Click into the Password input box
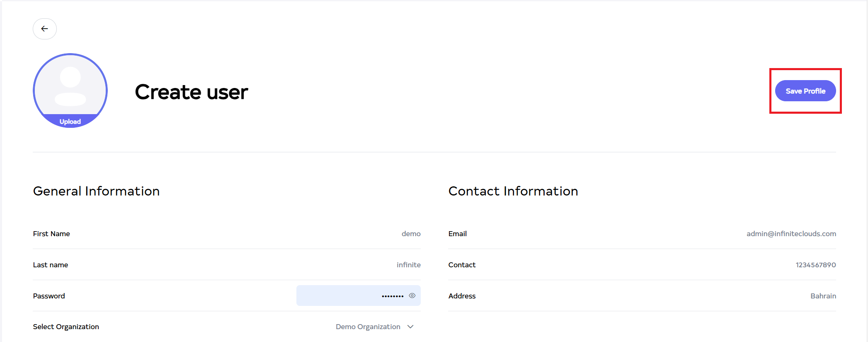The height and width of the screenshot is (342, 868). click(348, 296)
